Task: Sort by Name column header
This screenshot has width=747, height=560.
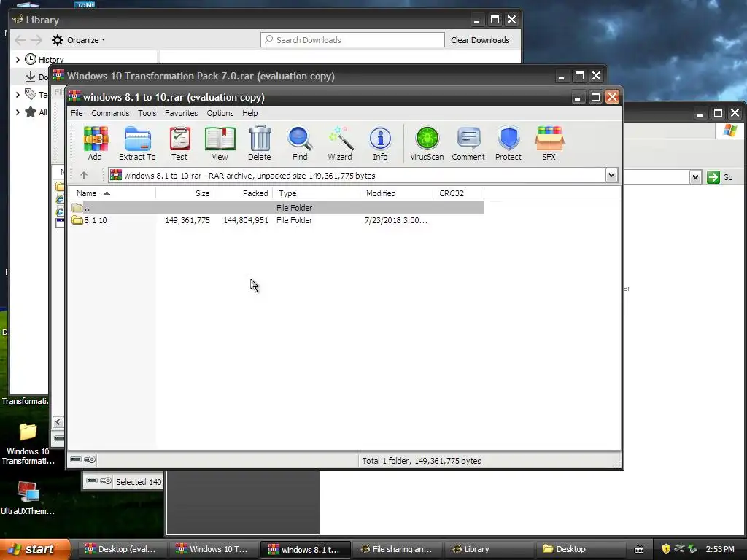Action: coord(112,192)
